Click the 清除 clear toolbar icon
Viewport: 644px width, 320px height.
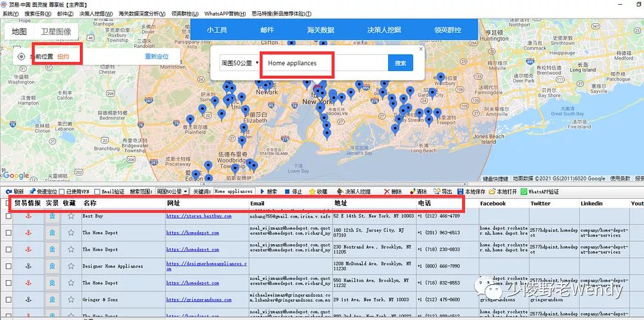[x=413, y=192]
